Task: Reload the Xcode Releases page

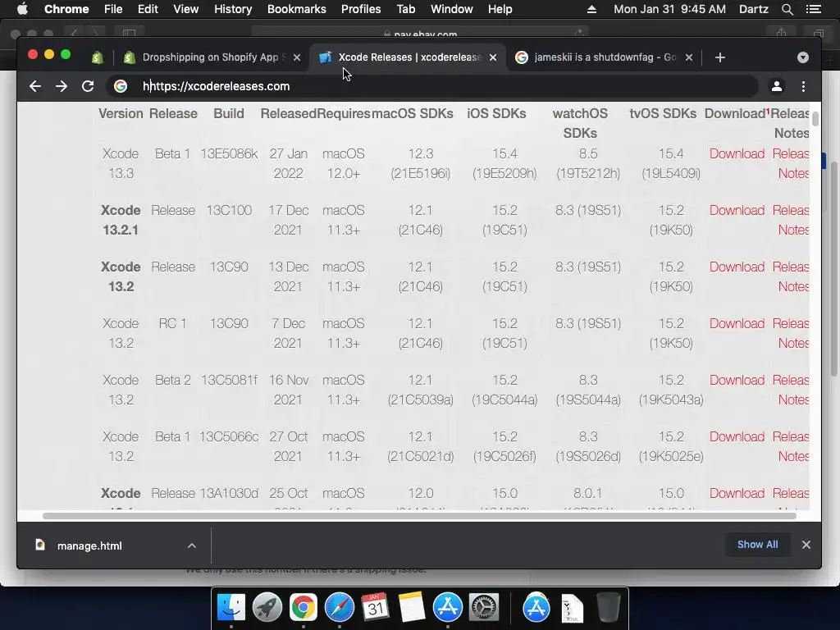Action: point(88,86)
